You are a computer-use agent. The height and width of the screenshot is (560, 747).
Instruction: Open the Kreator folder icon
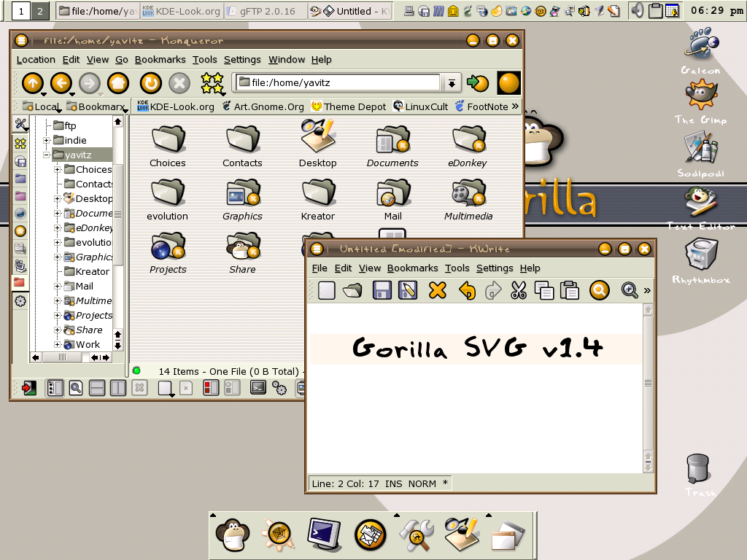(318, 192)
